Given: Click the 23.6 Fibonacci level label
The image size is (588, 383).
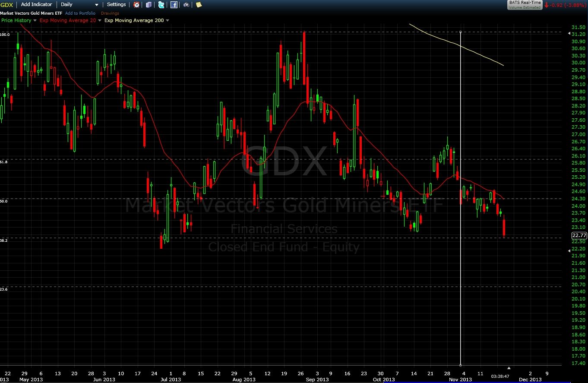Looking at the screenshot, I should tap(4, 289).
